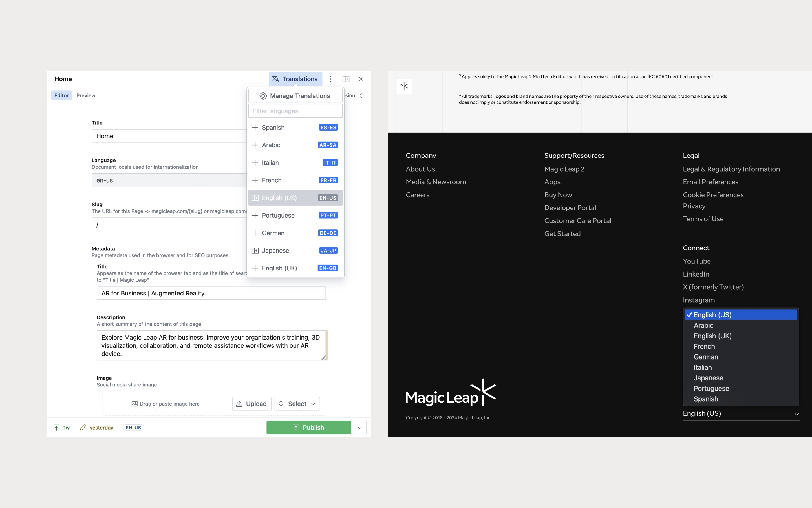This screenshot has height=508, width=812.
Task: Click the slug input field
Action: [169, 224]
